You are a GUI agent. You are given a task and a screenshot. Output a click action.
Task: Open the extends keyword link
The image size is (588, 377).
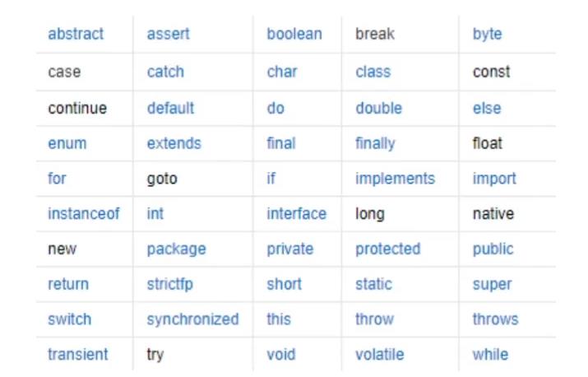(174, 143)
